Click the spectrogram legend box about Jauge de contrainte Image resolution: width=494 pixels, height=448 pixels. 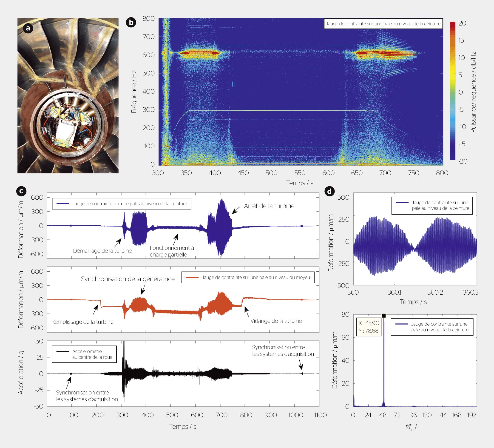383,24
